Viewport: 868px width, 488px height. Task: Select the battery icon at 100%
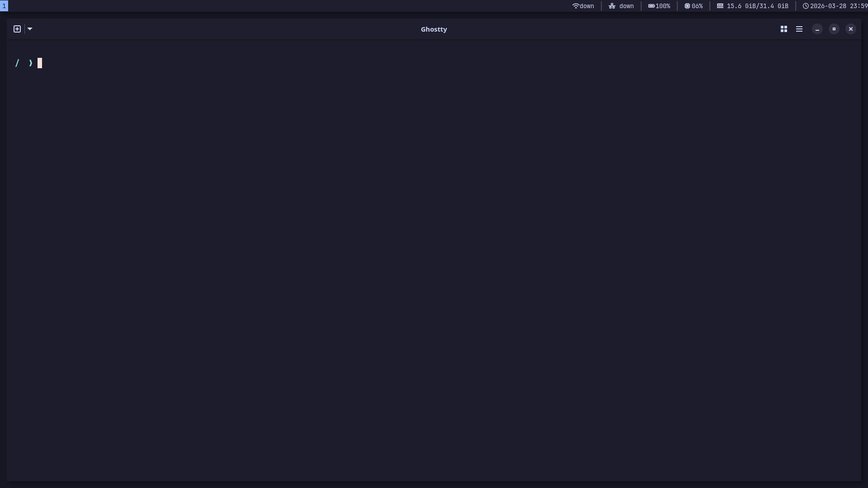pyautogui.click(x=651, y=6)
